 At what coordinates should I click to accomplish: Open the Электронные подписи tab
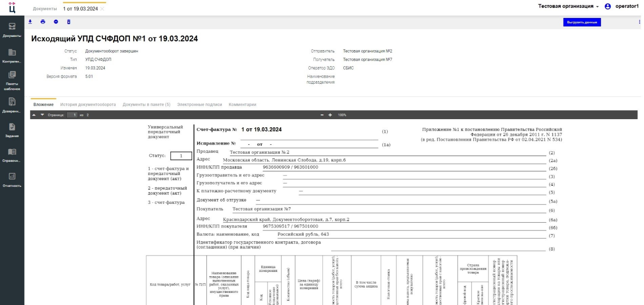pos(199,105)
